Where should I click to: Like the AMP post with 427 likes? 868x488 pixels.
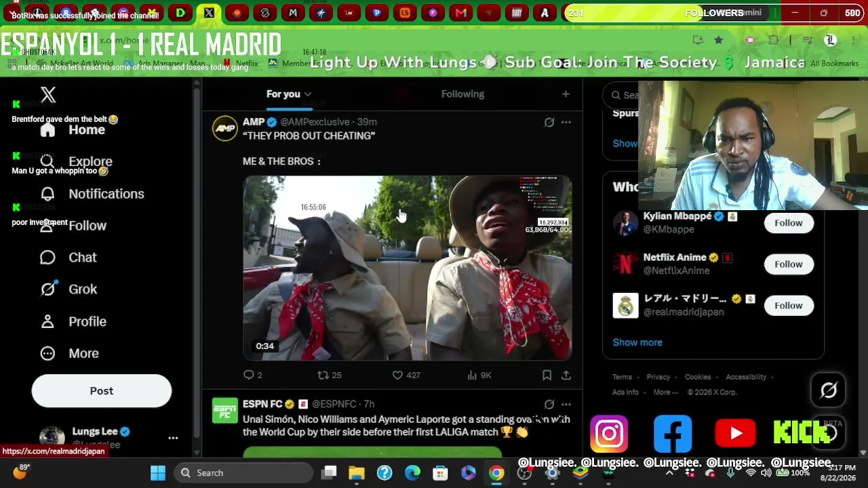tap(406, 375)
